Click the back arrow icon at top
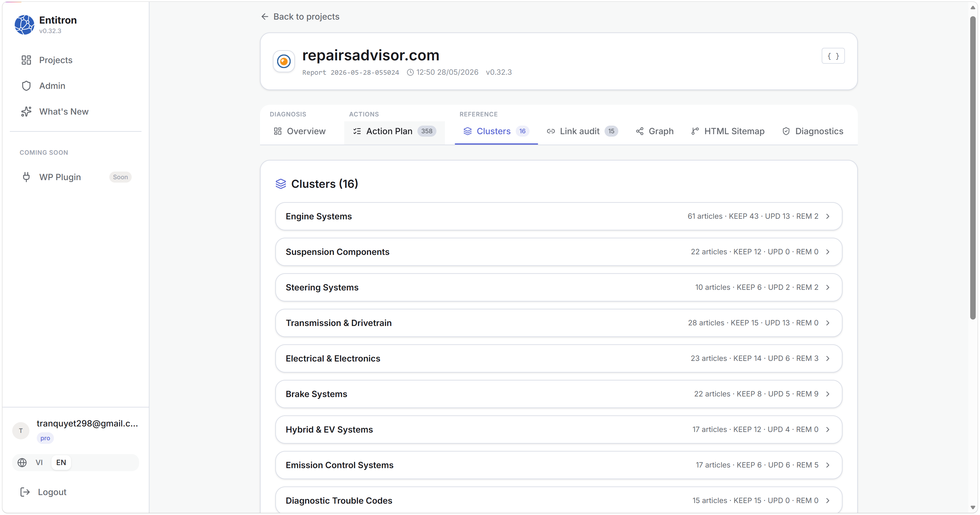The width and height of the screenshot is (980, 515). click(265, 17)
